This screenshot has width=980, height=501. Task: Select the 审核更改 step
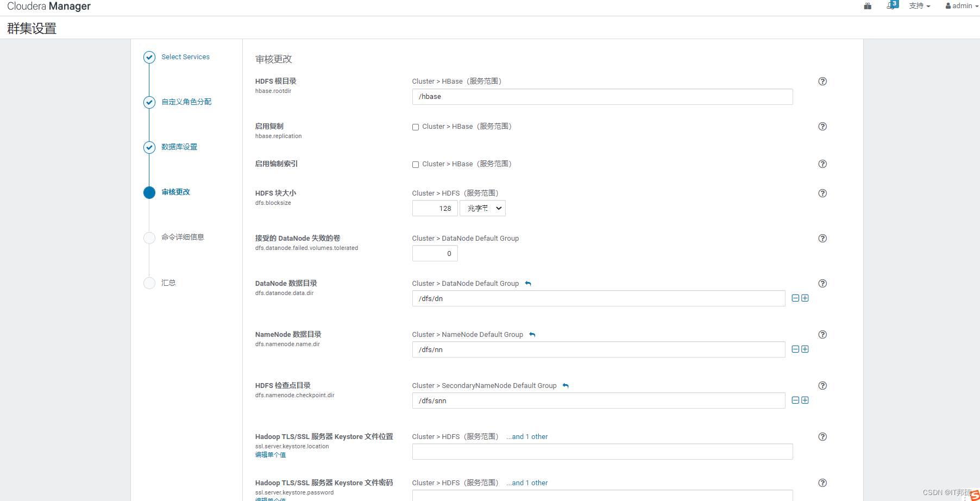point(175,192)
